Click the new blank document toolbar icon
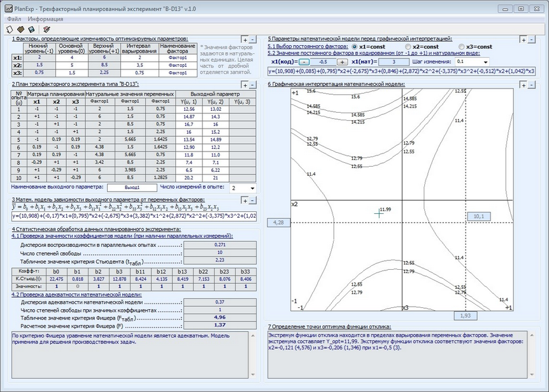This screenshot has width=549, height=392. coord(11,29)
